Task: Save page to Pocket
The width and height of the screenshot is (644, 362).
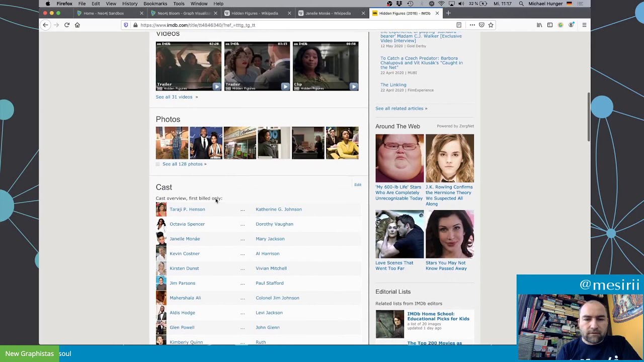Action: point(481,25)
